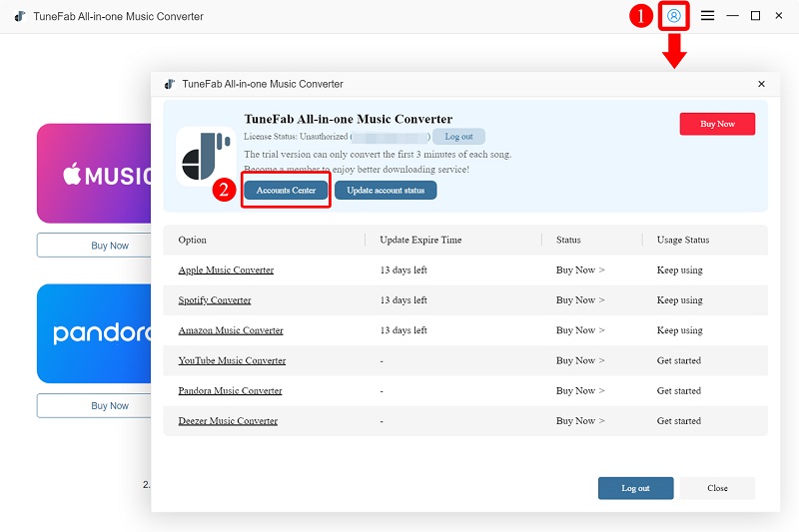The width and height of the screenshot is (799, 532).
Task: Click the user account profile icon
Action: (674, 16)
